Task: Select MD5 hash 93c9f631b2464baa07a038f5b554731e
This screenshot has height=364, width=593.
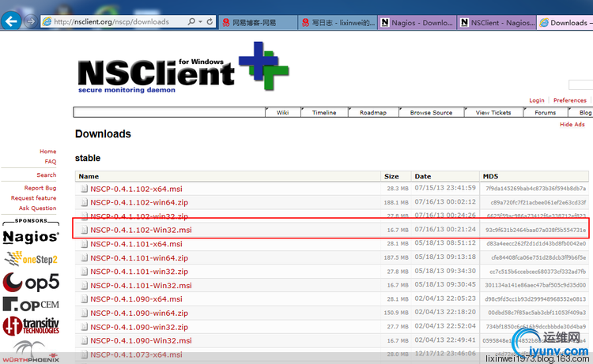Action: coord(536,230)
